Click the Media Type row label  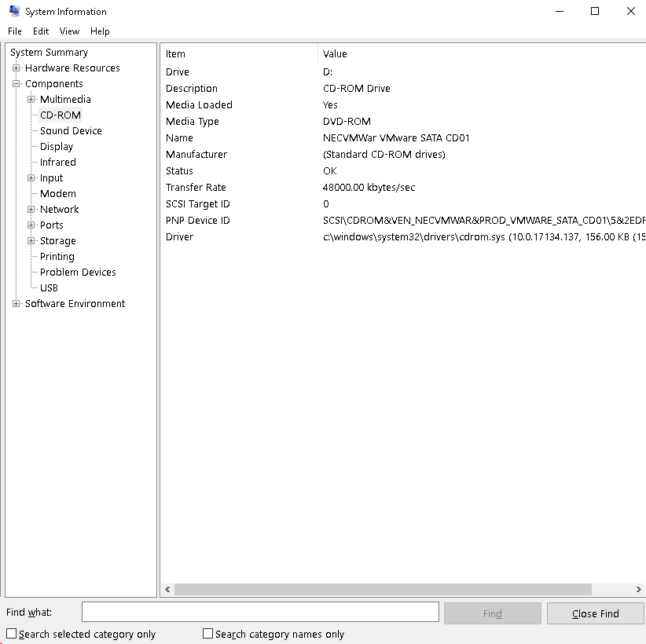[x=193, y=122]
